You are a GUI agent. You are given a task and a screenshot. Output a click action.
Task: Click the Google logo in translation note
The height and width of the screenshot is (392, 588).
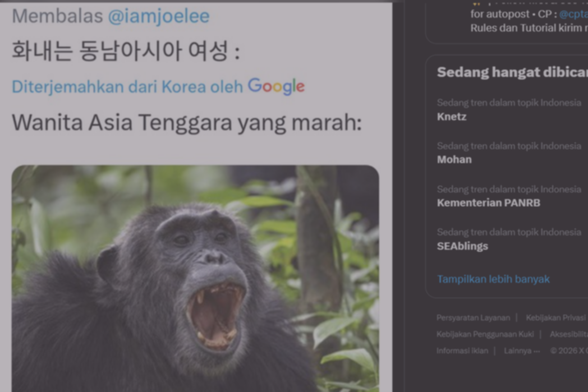276,86
